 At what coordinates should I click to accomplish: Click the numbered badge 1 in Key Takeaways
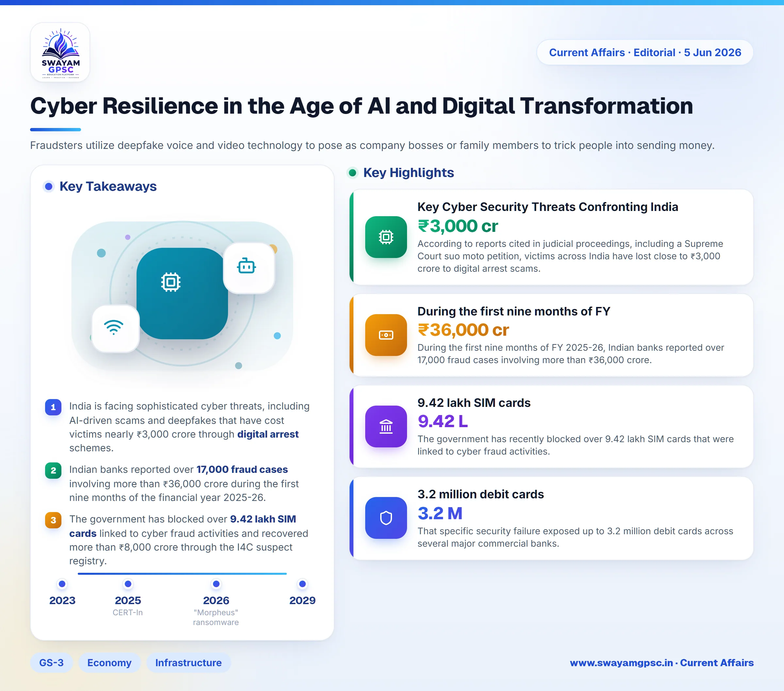pyautogui.click(x=53, y=407)
